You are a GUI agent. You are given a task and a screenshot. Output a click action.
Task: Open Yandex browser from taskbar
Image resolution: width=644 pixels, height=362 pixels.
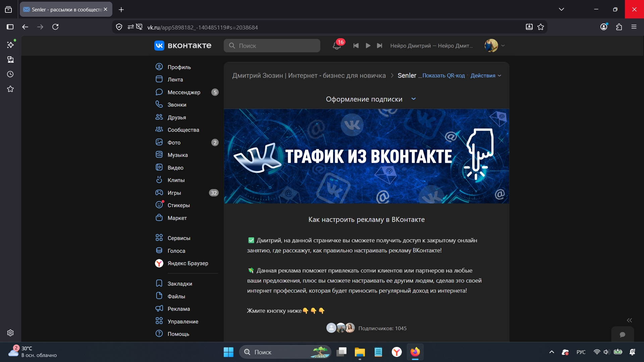point(396,352)
